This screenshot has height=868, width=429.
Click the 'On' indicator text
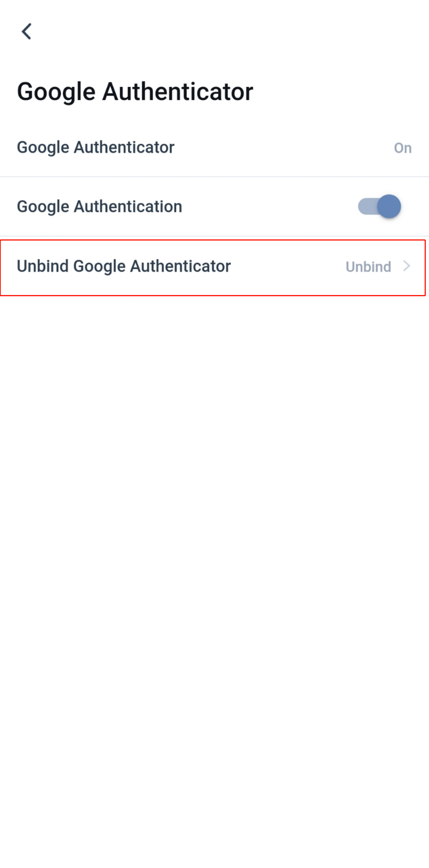coord(402,148)
